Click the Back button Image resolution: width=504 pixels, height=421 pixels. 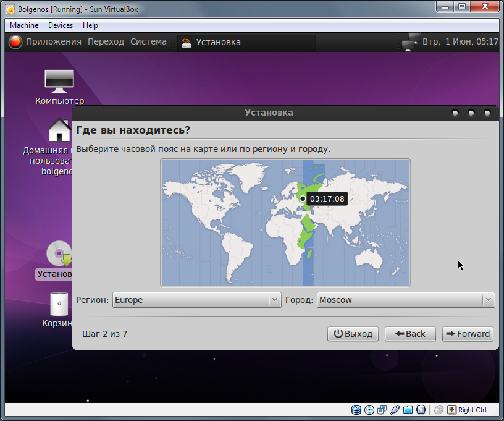pyautogui.click(x=410, y=334)
